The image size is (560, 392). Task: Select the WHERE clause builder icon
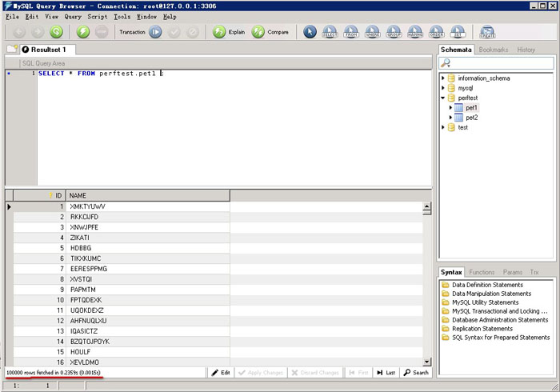[x=373, y=32]
